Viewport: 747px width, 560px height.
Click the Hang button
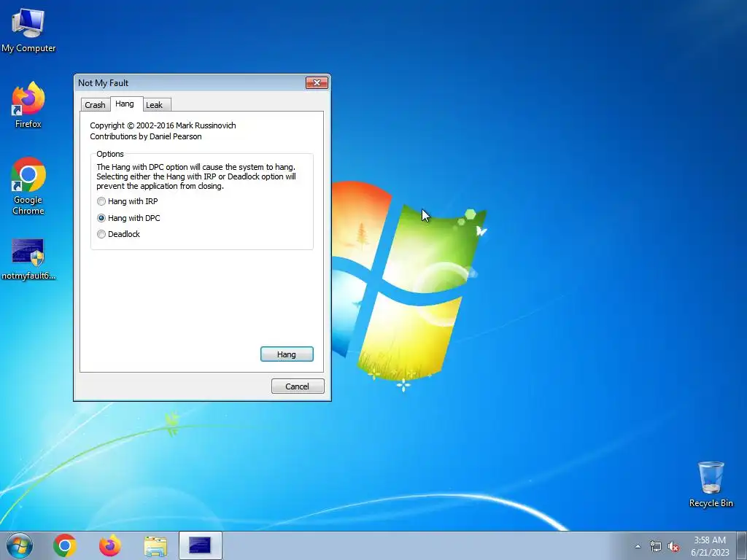(x=287, y=354)
